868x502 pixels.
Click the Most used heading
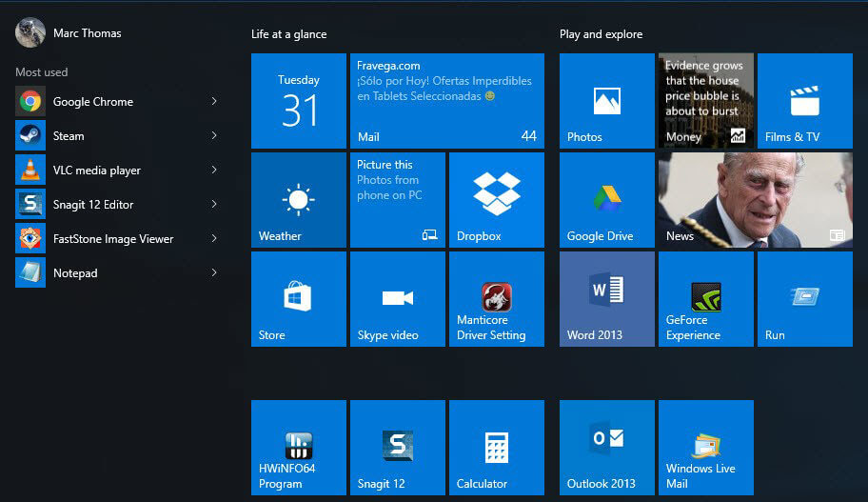pyautogui.click(x=42, y=72)
